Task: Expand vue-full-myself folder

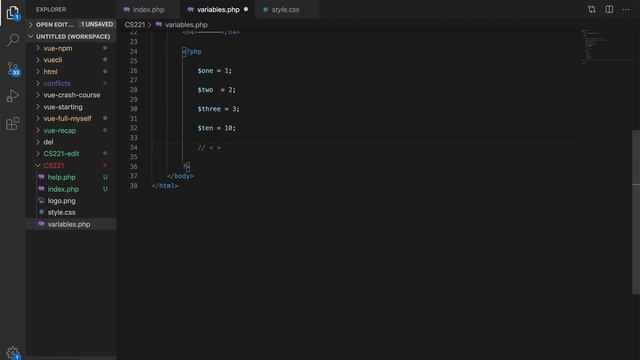Action: pyautogui.click(x=71, y=118)
